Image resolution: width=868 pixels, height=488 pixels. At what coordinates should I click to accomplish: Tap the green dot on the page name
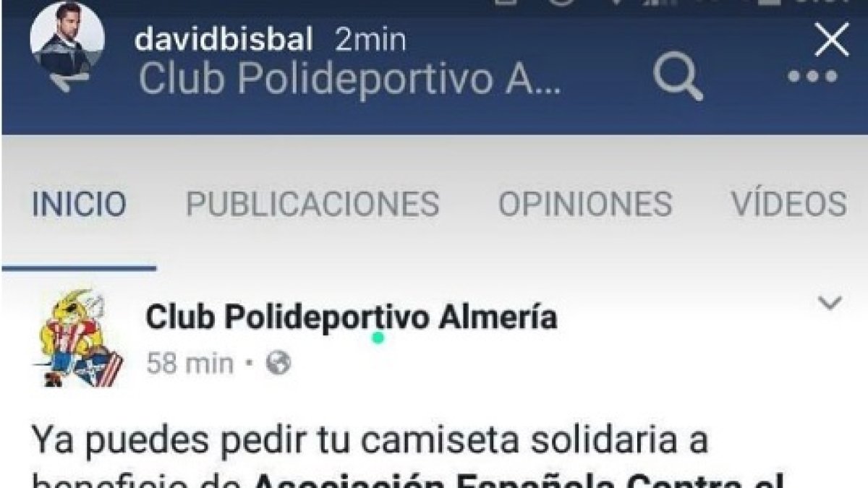point(378,338)
